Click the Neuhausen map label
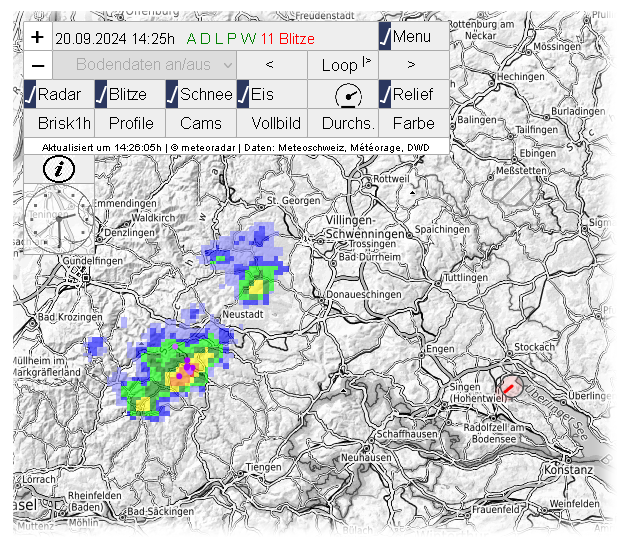Screen dimensions: 617x537 click(366, 458)
